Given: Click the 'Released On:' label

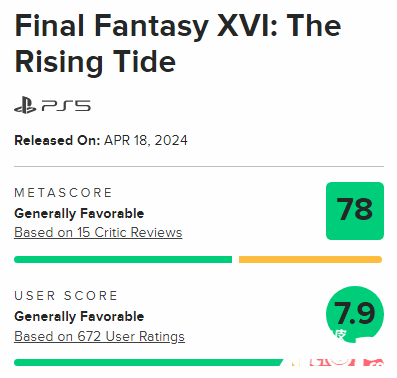Looking at the screenshot, I should (x=57, y=140).
